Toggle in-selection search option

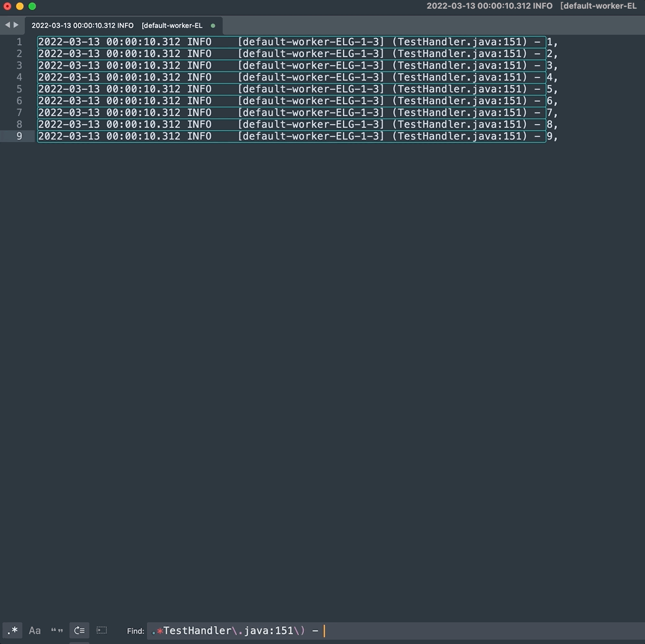(x=101, y=630)
